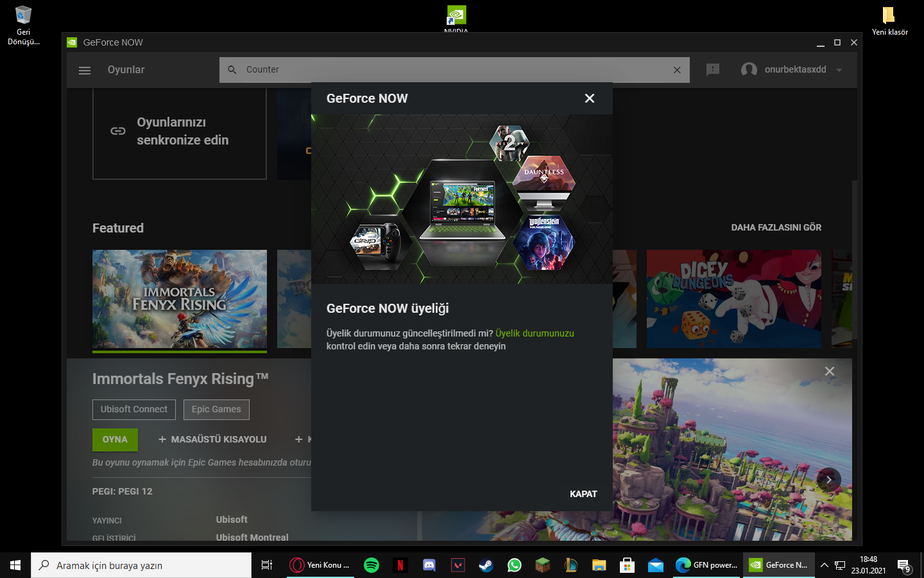
Task: Click the 'Ubisoft Montreal' developer text
Action: pyautogui.click(x=252, y=538)
